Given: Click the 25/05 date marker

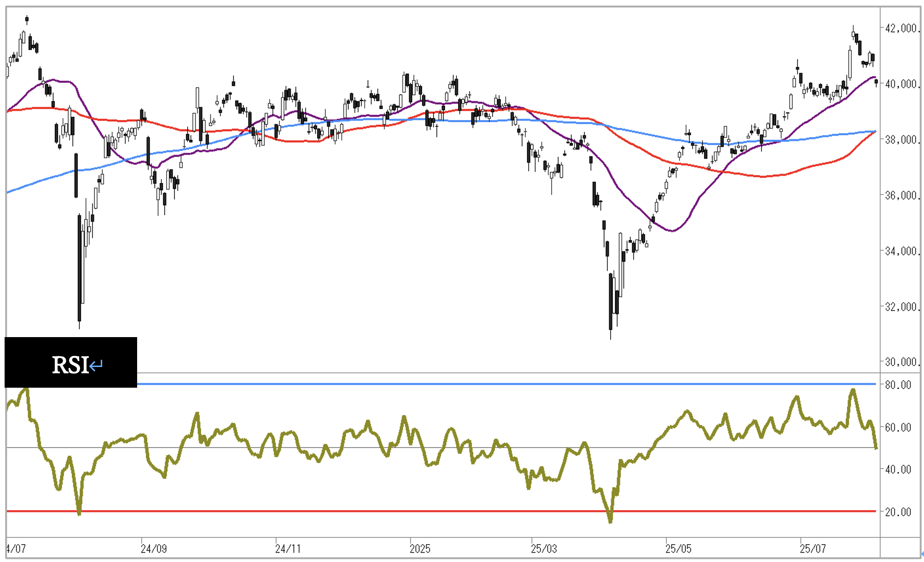Looking at the screenshot, I should (678, 549).
